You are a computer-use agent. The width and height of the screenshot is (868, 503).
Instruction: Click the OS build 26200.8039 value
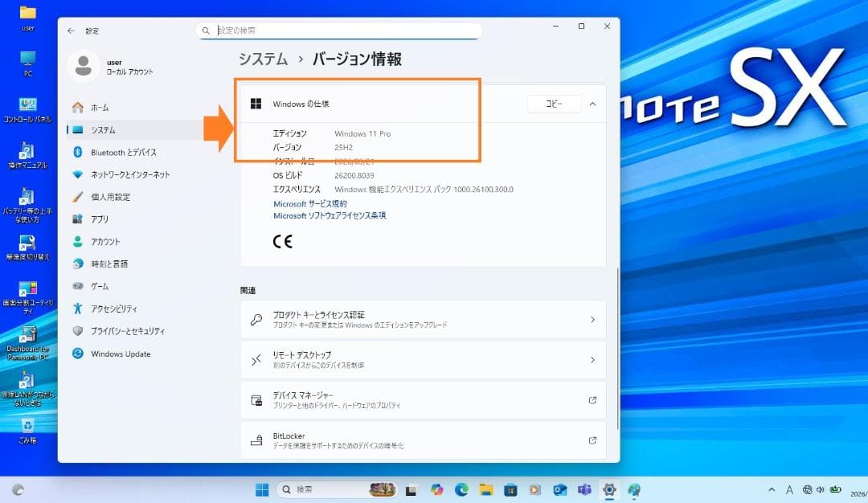[x=354, y=175]
